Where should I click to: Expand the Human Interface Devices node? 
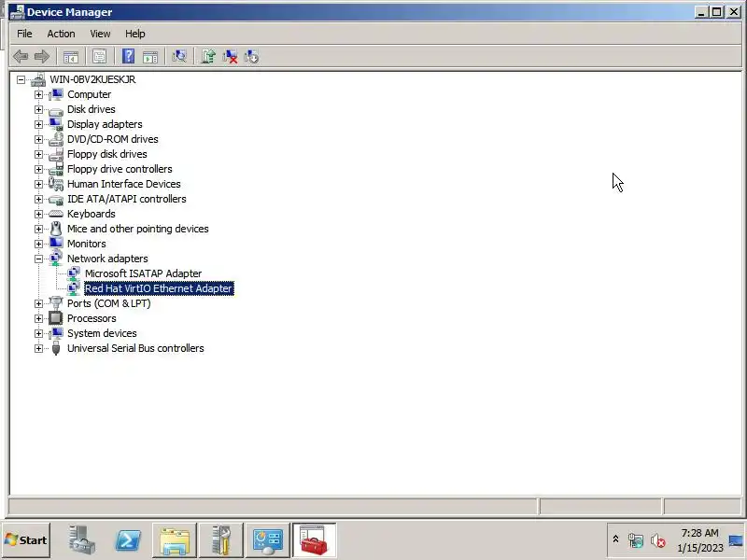pos(38,184)
